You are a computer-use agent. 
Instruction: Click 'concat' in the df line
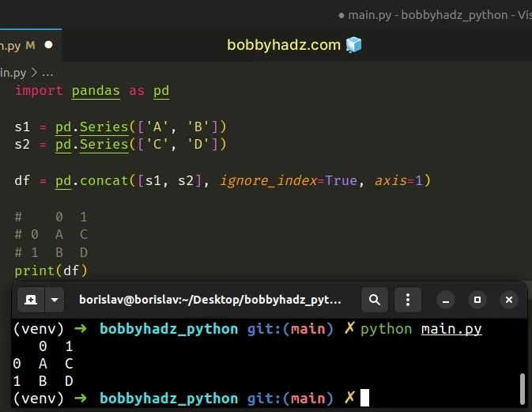coord(104,180)
